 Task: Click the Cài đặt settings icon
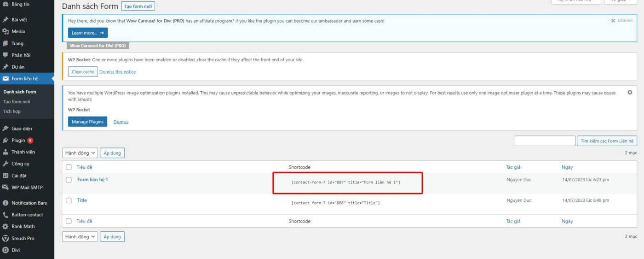point(6,176)
